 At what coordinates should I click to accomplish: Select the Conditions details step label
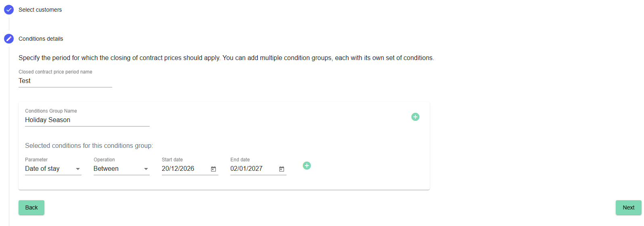tap(41, 39)
